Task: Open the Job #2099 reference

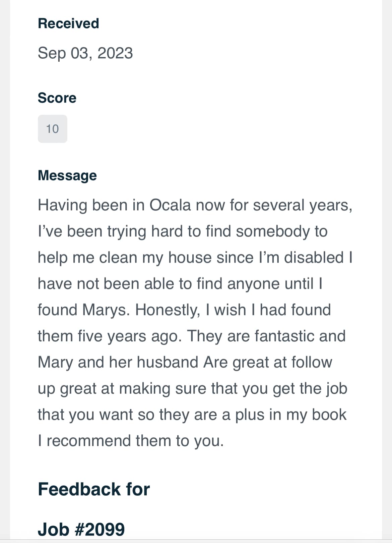Action: [x=81, y=529]
